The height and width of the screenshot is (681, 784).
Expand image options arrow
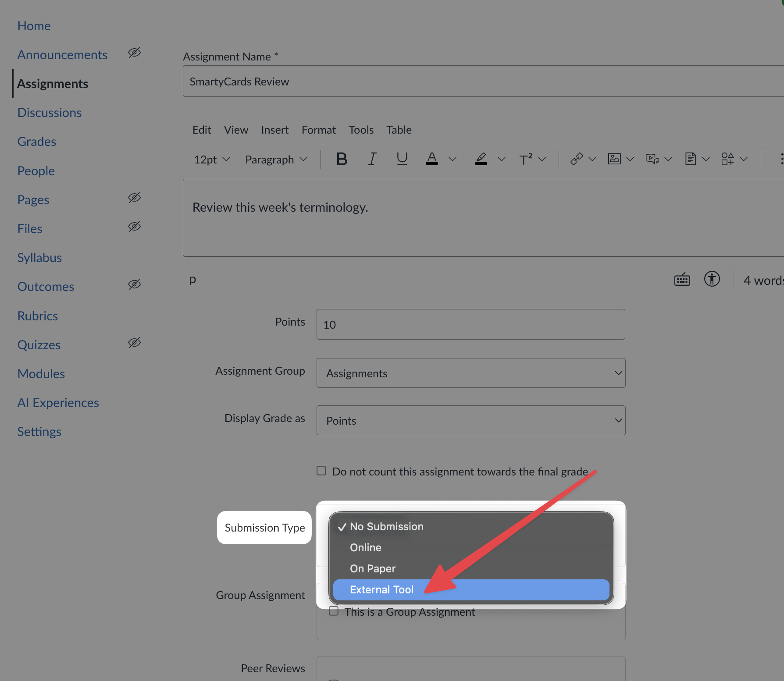coord(630,159)
